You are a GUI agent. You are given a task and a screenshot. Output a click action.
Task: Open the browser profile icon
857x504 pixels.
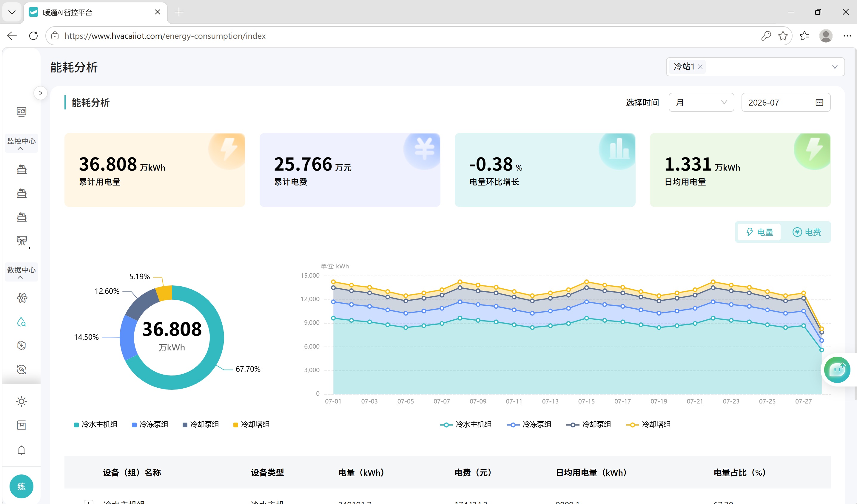(826, 36)
